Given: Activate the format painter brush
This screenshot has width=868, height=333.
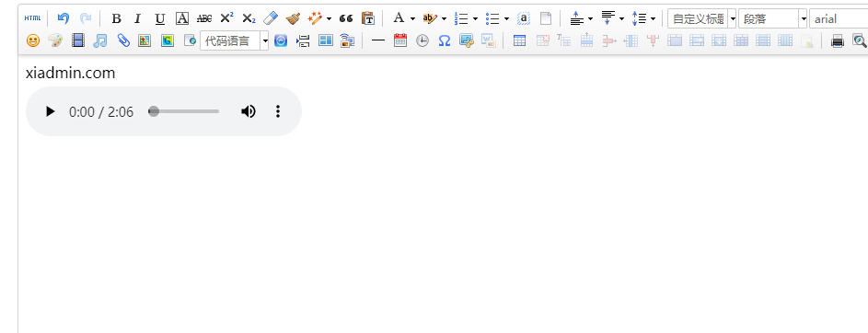Looking at the screenshot, I should (x=293, y=18).
